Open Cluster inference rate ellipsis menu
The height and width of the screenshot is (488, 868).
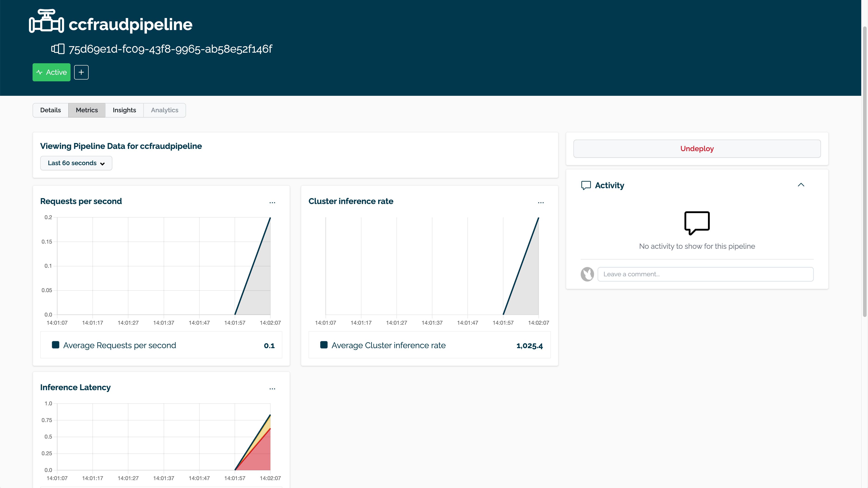pos(540,203)
